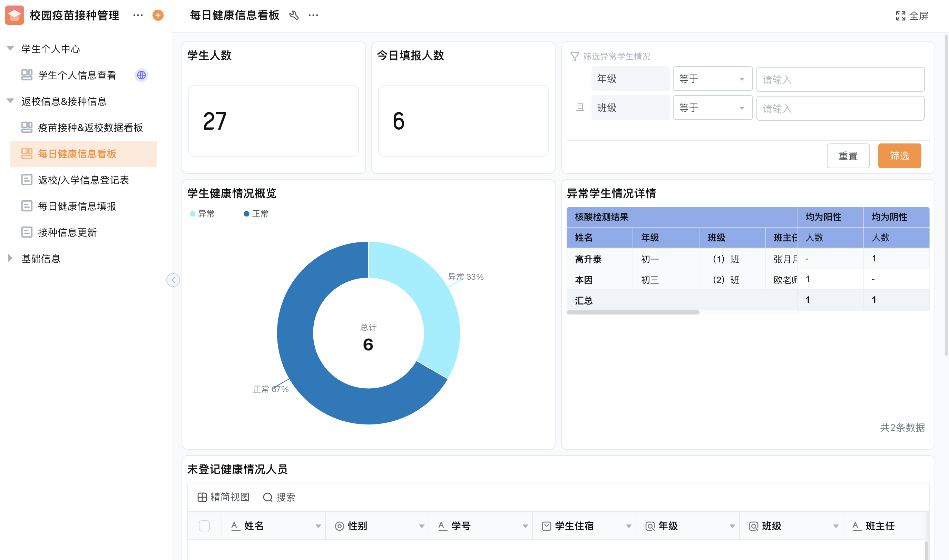Click the 精简视图 view button
The height and width of the screenshot is (560, 949).
(224, 497)
